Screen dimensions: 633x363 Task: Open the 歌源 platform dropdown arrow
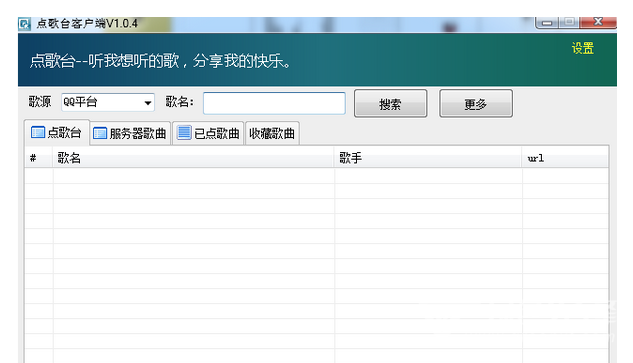[x=148, y=103]
